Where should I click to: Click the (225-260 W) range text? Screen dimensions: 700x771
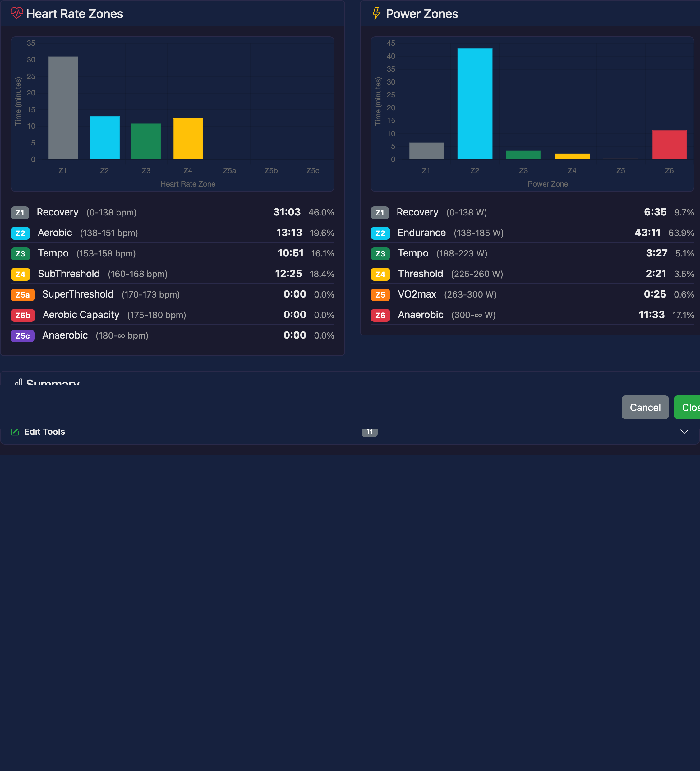477,274
